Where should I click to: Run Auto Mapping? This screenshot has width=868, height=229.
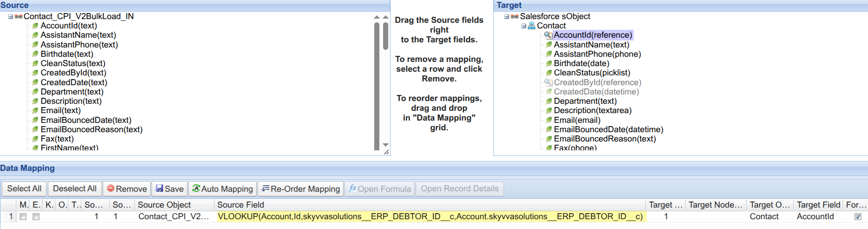click(x=222, y=189)
